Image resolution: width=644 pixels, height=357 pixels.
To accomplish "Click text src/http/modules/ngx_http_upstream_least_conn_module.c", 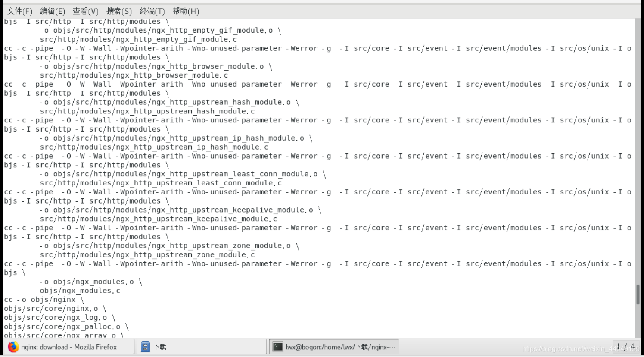I will click(161, 183).
